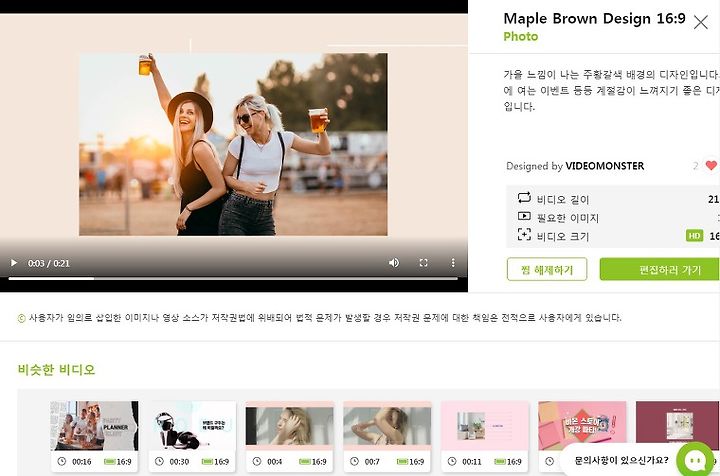Click the clock icon beside 00:16
This screenshot has width=720, height=476.
[x=62, y=461]
